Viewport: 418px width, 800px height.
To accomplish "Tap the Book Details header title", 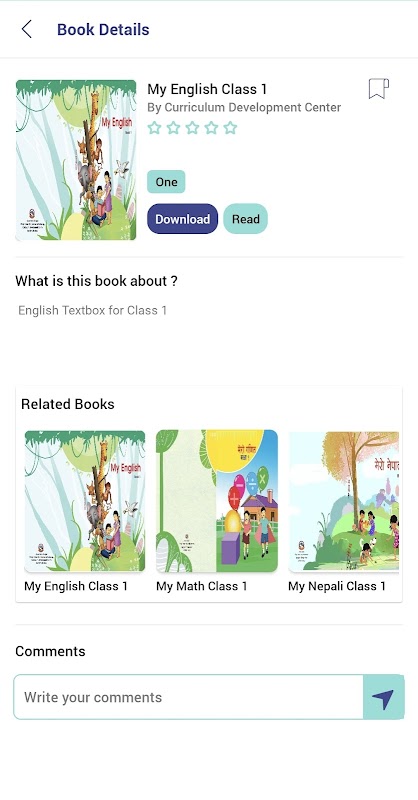I will (103, 29).
